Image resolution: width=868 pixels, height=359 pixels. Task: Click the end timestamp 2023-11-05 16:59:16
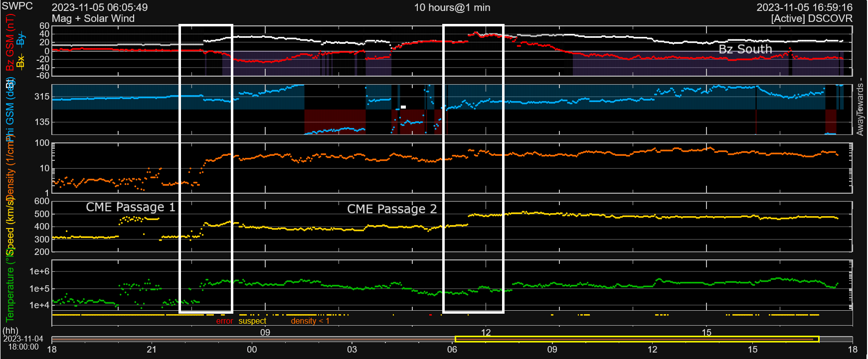click(x=805, y=7)
